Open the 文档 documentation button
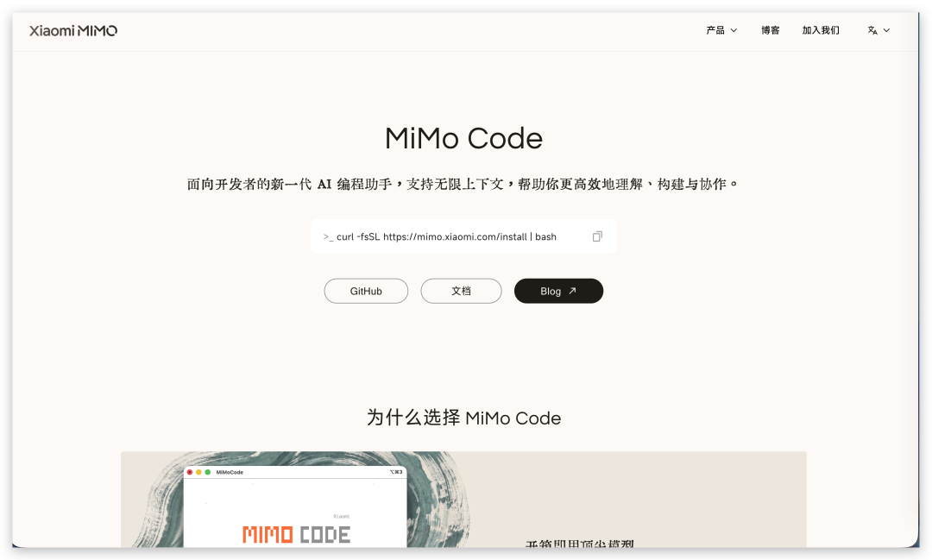Screen dimensions: 932x560 click(x=461, y=291)
